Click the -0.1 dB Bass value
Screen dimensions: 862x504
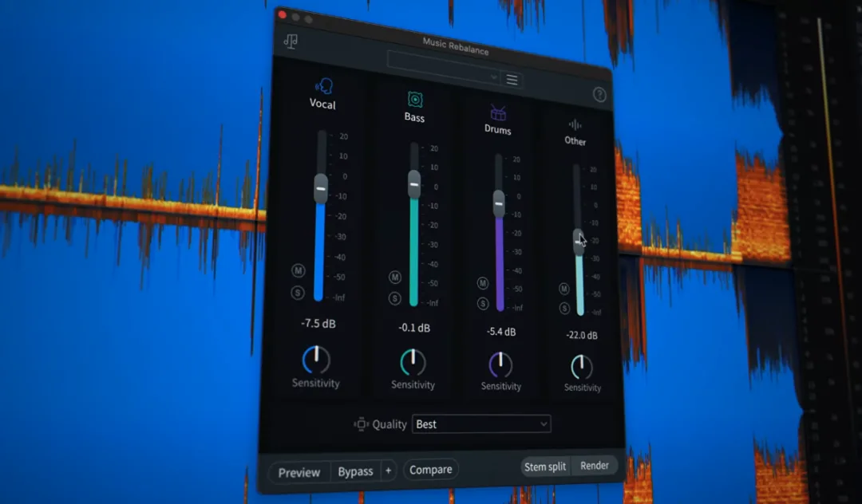coord(414,328)
